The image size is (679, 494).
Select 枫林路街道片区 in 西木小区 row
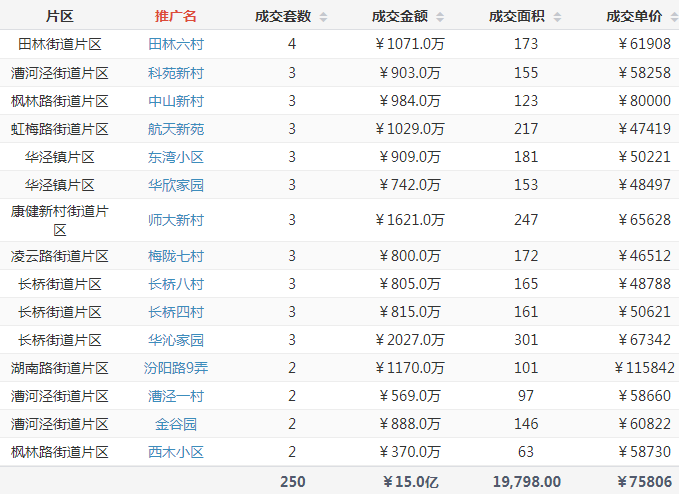[x=60, y=452]
